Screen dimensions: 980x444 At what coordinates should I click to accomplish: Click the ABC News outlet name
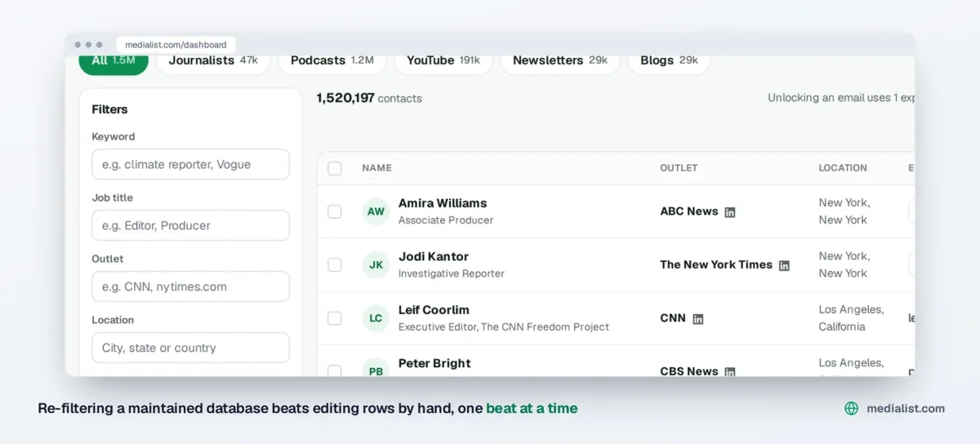point(689,211)
